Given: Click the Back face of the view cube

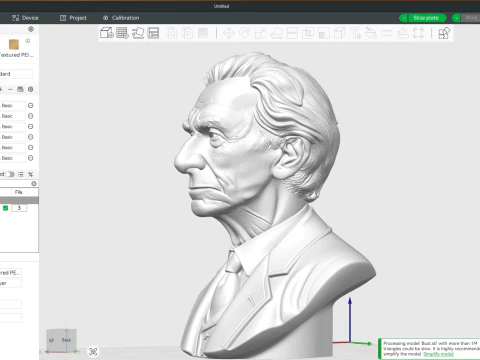Looking at the screenshot, I should click(x=66, y=340).
